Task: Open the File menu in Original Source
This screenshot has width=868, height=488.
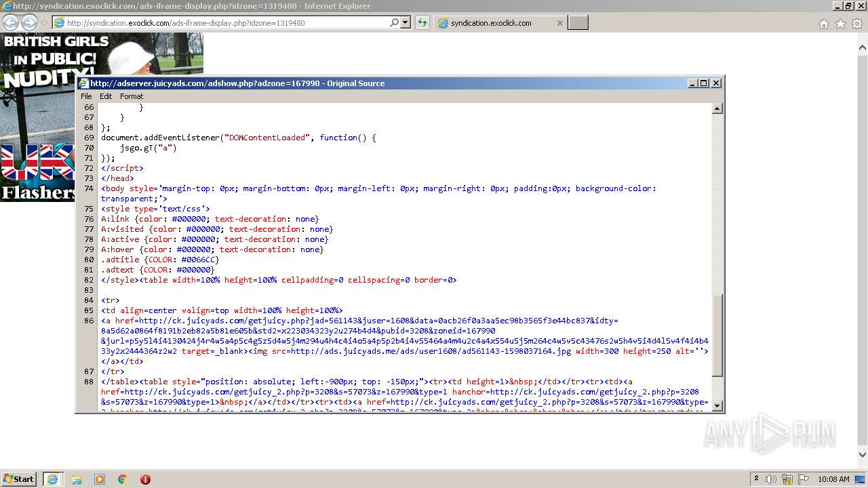Action: point(86,96)
